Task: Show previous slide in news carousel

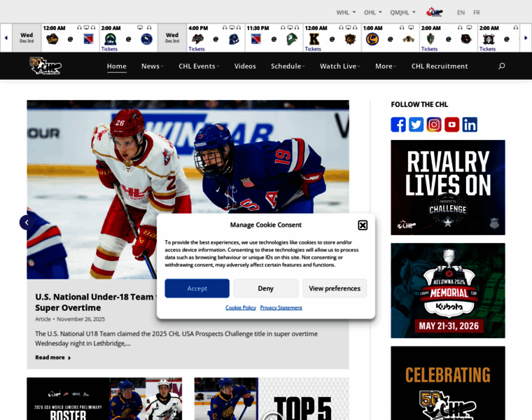Action: 27,223
